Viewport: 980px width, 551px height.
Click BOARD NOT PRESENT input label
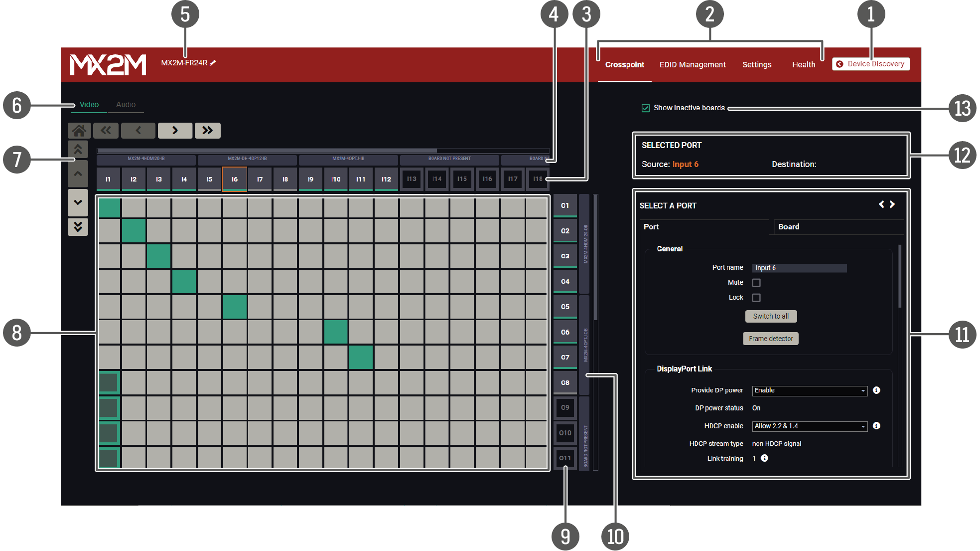pyautogui.click(x=449, y=159)
